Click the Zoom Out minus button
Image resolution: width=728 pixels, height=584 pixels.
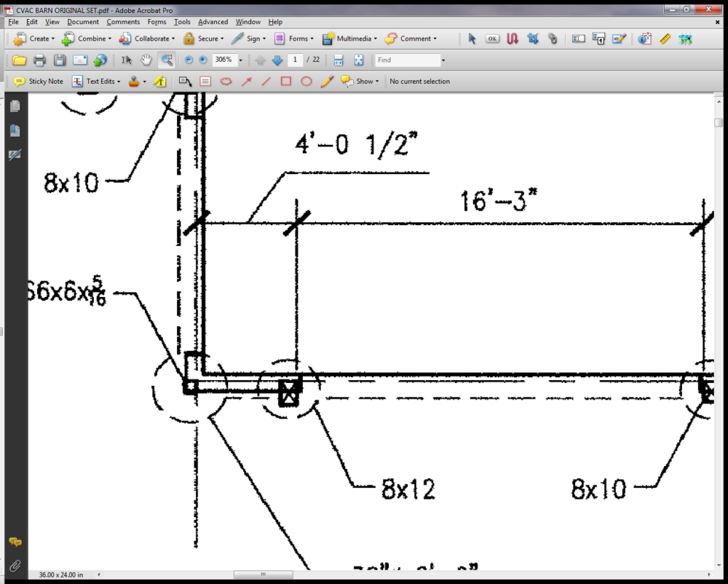click(x=188, y=60)
